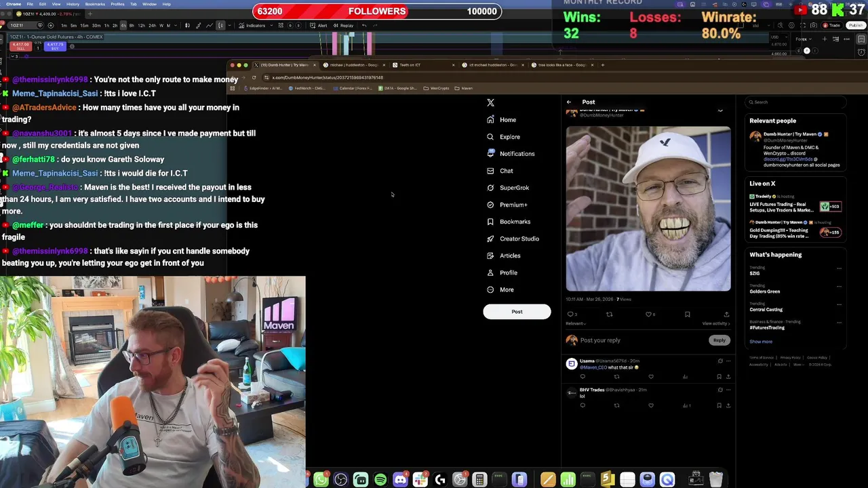Open Chat in the X sidebar
The height and width of the screenshot is (488, 868).
click(x=500, y=171)
